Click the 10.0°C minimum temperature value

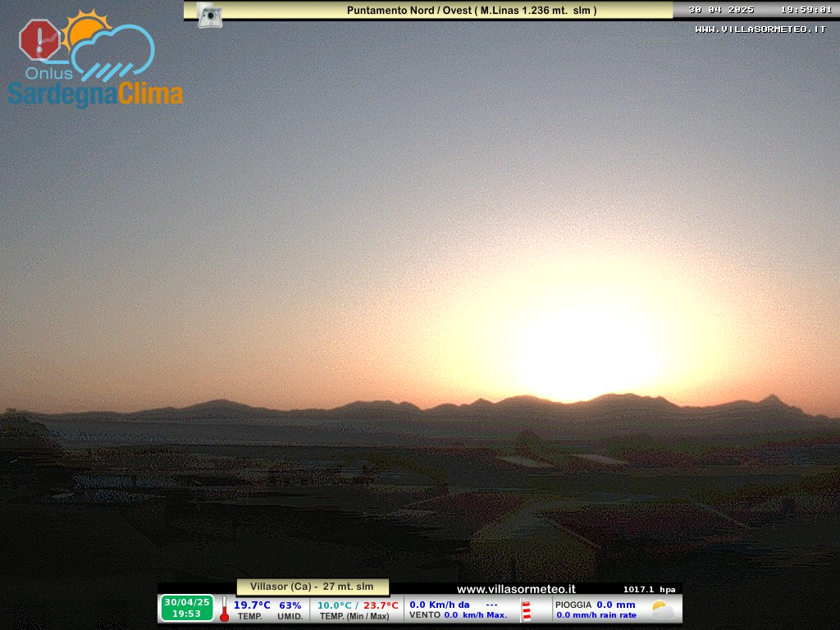[335, 605]
